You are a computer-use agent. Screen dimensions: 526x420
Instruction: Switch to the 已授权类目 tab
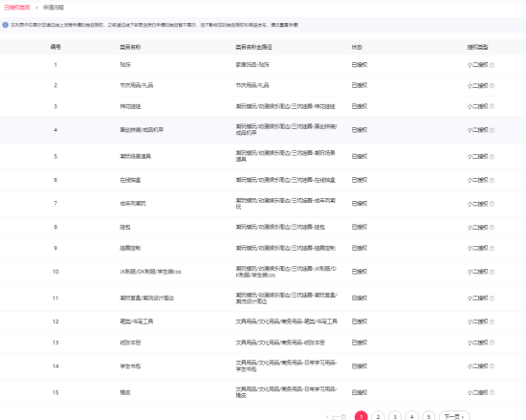17,8
